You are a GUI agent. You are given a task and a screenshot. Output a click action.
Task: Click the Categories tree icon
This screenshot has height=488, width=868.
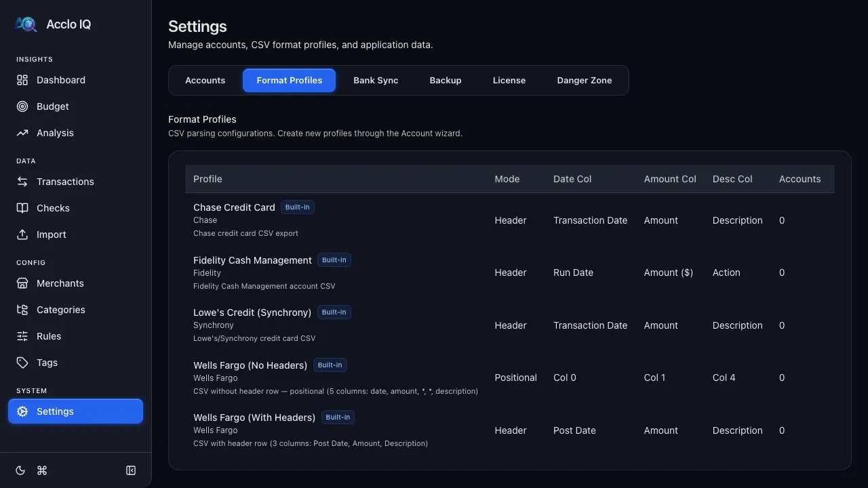22,310
